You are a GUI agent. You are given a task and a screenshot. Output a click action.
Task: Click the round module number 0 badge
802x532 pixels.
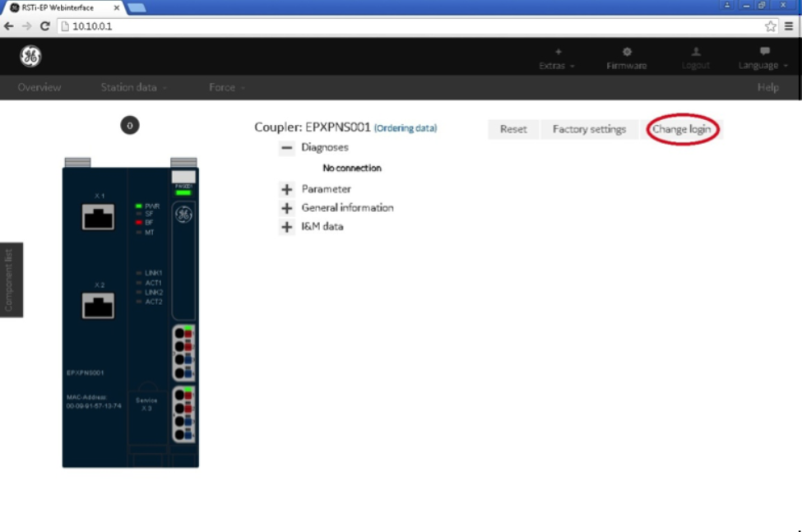[130, 125]
